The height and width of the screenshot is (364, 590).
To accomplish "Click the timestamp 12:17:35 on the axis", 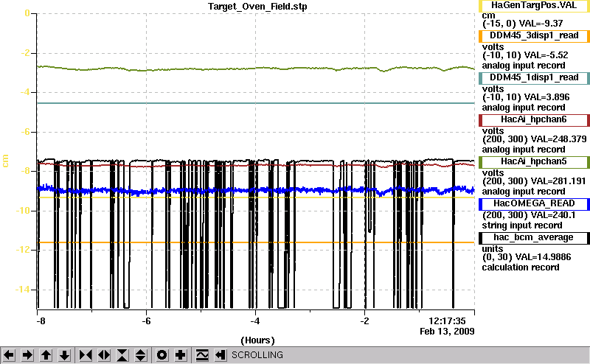I will 447,321.
